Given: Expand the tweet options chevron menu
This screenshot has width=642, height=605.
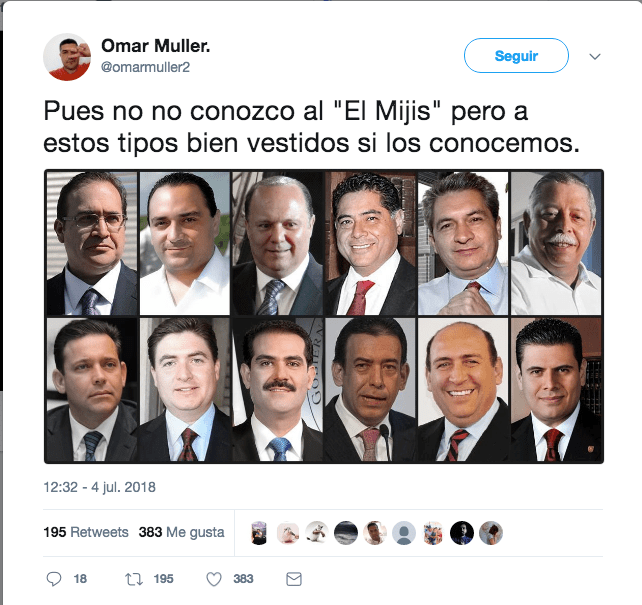Looking at the screenshot, I should (595, 56).
